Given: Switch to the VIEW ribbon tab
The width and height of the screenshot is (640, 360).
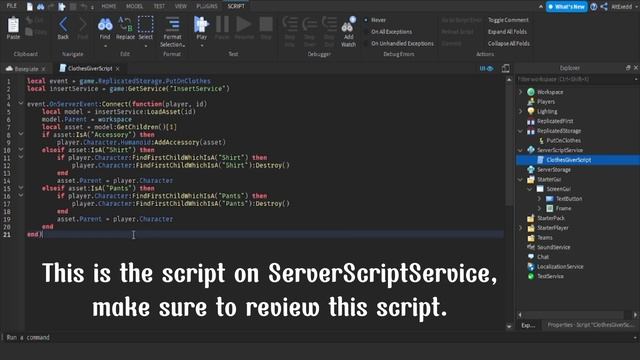Looking at the screenshot, I should [x=180, y=6].
